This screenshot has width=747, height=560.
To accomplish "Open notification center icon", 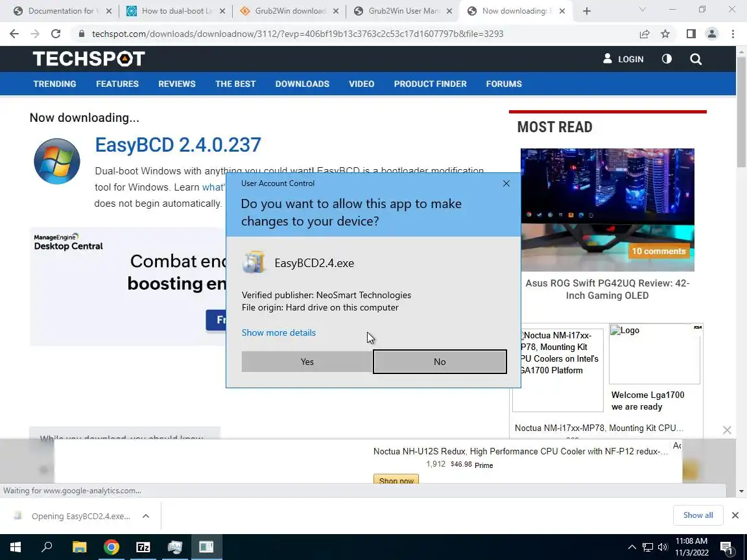I will click(726, 547).
